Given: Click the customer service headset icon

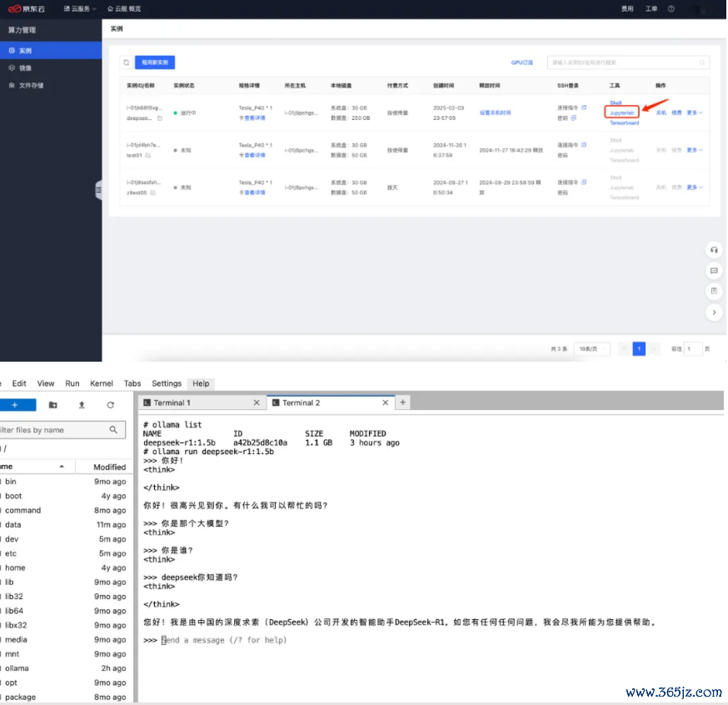Looking at the screenshot, I should click(714, 250).
